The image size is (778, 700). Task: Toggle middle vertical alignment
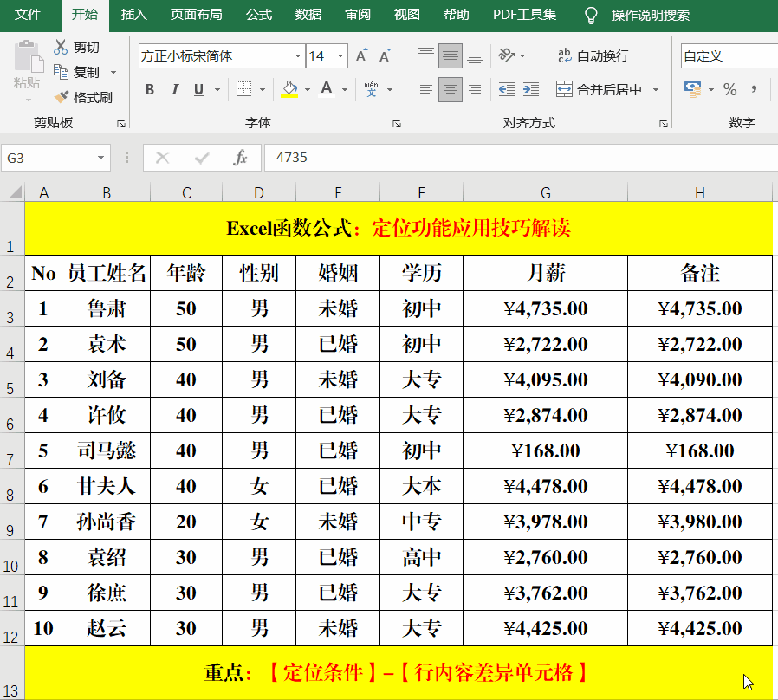point(450,55)
